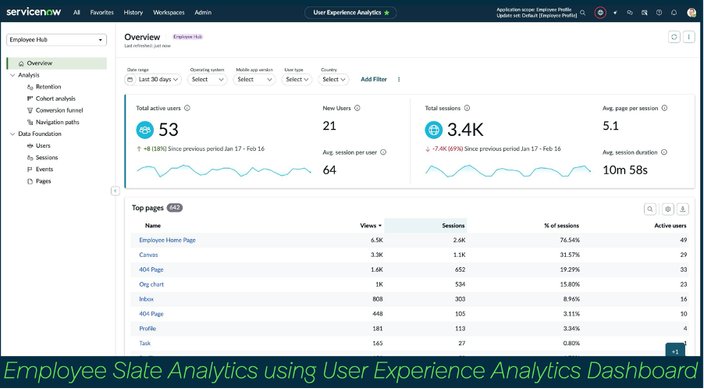
Task: Click the Total active users people icon
Action: click(x=145, y=130)
